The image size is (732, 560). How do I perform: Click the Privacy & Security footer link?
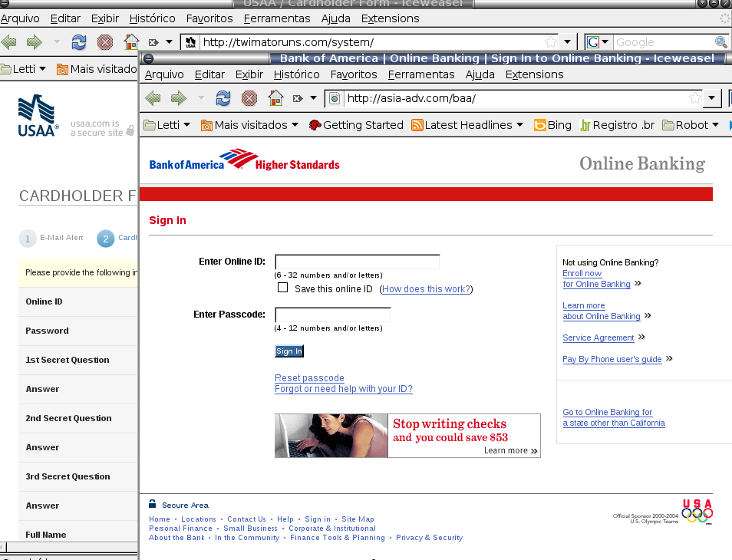429,538
